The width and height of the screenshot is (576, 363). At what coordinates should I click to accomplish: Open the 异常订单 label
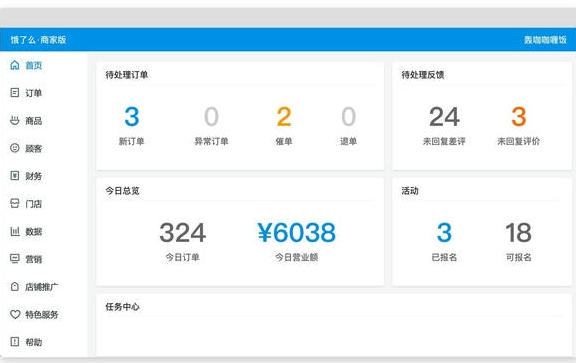[211, 141]
